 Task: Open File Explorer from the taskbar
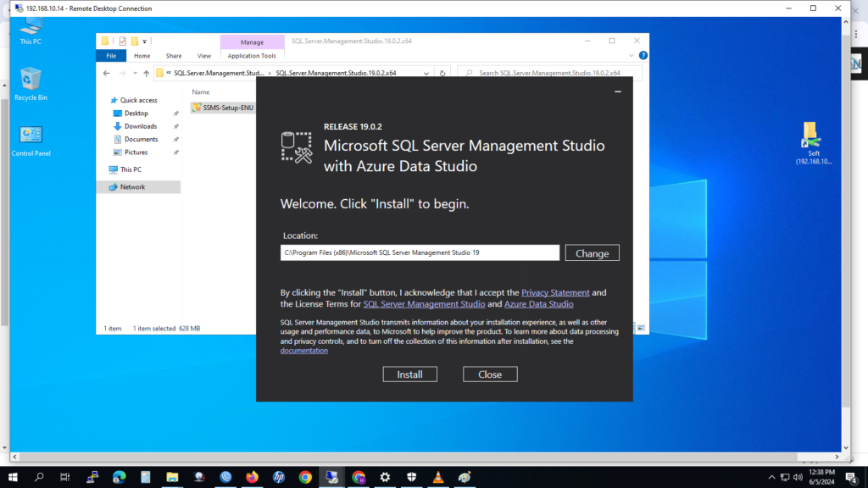click(x=172, y=477)
